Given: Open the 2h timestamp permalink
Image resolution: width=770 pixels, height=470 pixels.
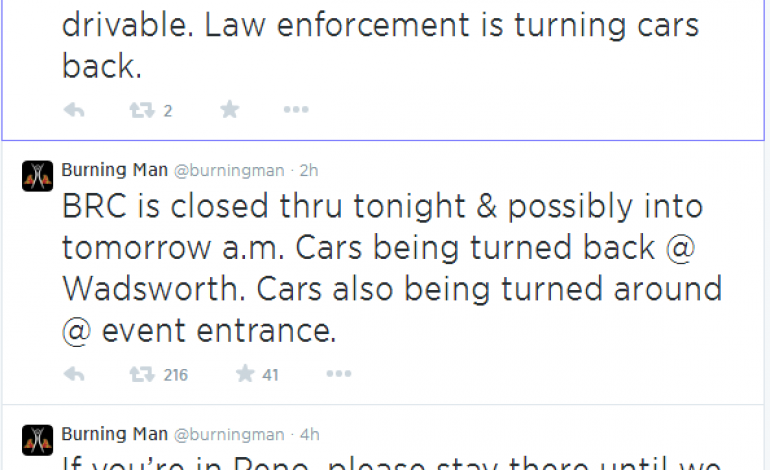Looking at the screenshot, I should tap(309, 169).
